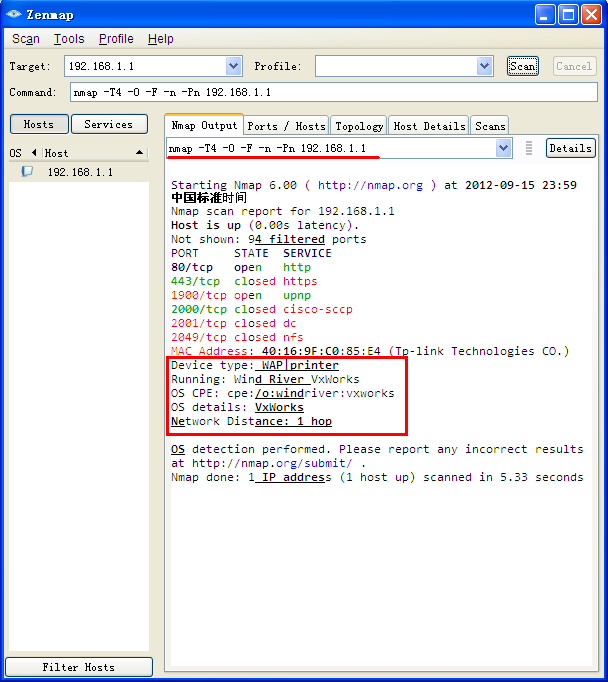The height and width of the screenshot is (682, 608).
Task: Expand the Profile dropdown arrow
Action: [x=484, y=66]
